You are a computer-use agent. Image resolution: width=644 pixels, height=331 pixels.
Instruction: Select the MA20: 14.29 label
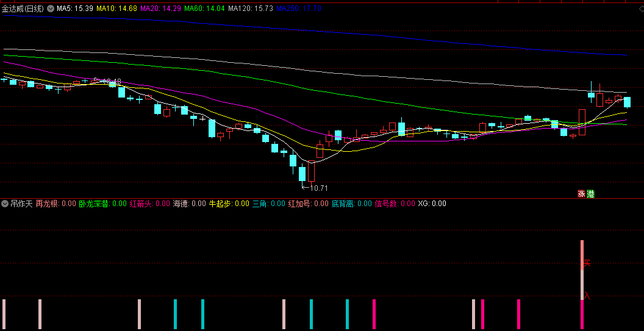(160, 9)
